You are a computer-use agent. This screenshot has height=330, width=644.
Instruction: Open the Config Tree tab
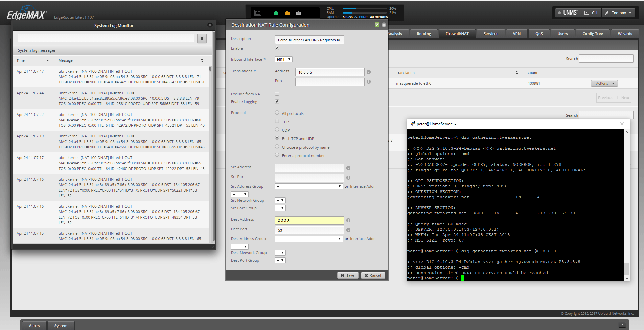coord(593,34)
